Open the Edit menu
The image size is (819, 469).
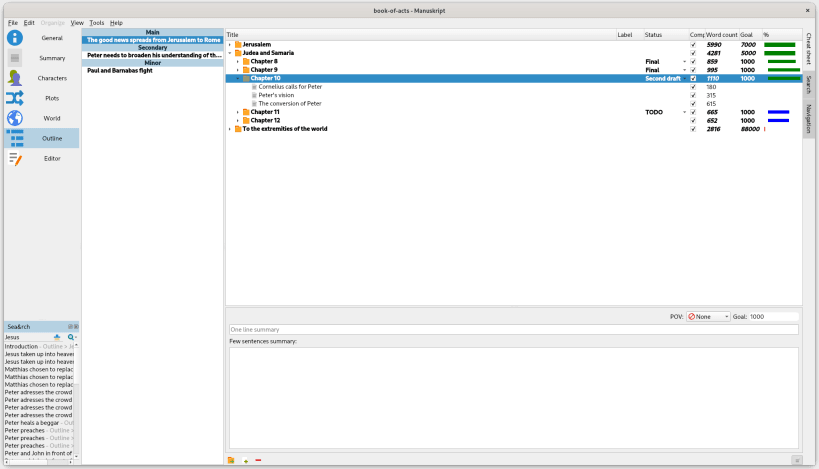(x=29, y=22)
